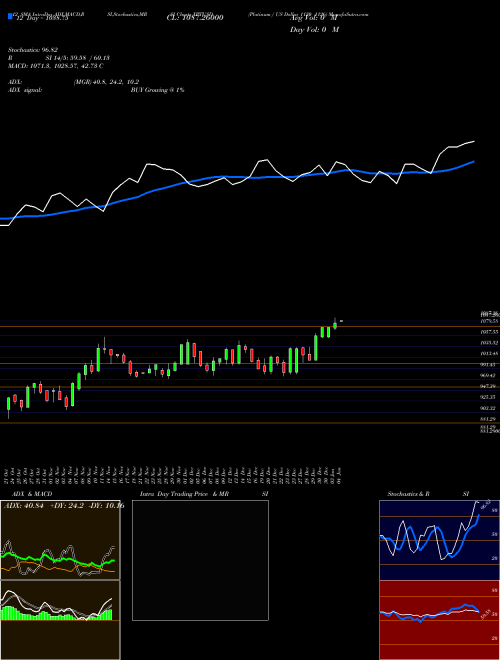Click the 'Intra Day Trading Price & MRSI' title
Image resolution: width=500 pixels, height=660 pixels.
[x=204, y=494]
